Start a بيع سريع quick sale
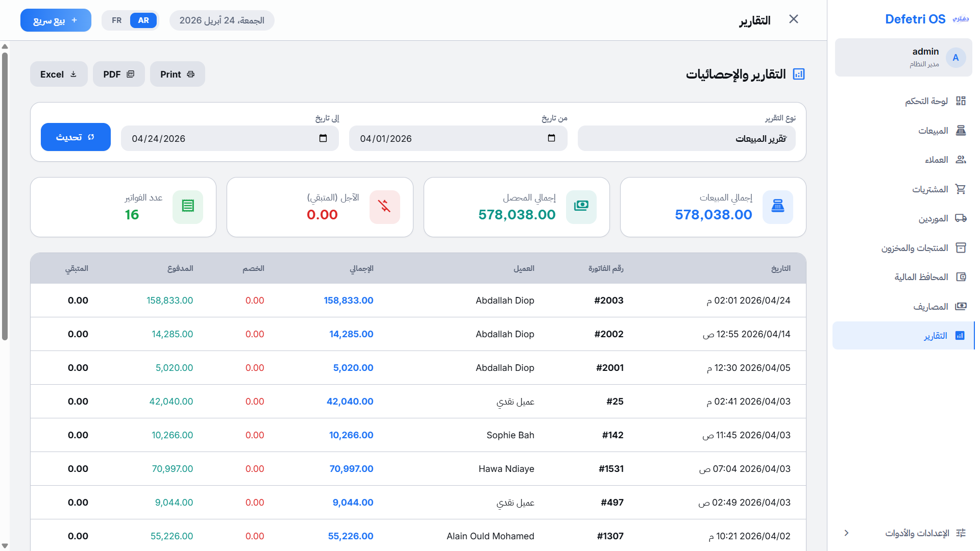980x551 pixels. 56,20
